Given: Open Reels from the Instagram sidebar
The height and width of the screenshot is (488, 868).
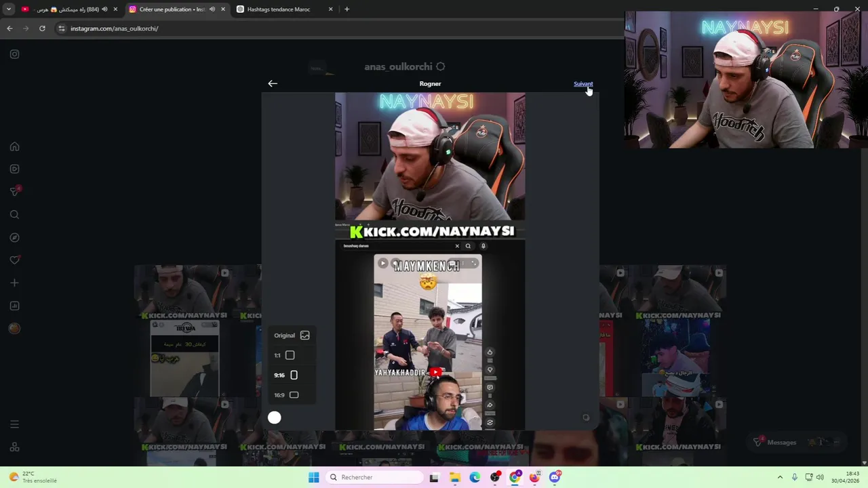Looking at the screenshot, I should coord(14,169).
